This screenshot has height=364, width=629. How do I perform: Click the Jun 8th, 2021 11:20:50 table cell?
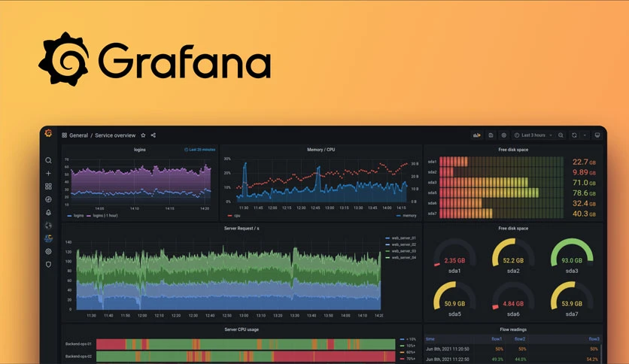(447, 349)
